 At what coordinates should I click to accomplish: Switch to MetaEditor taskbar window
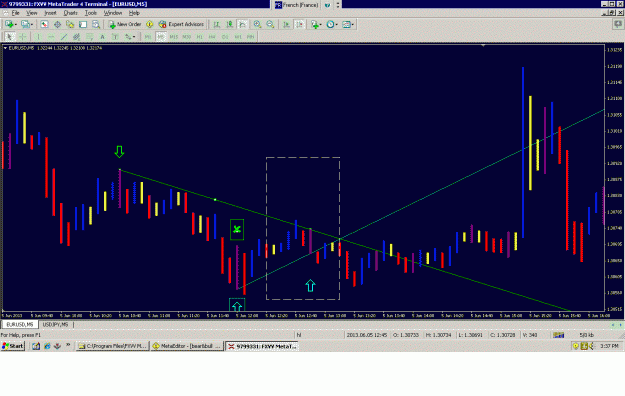[x=187, y=346]
